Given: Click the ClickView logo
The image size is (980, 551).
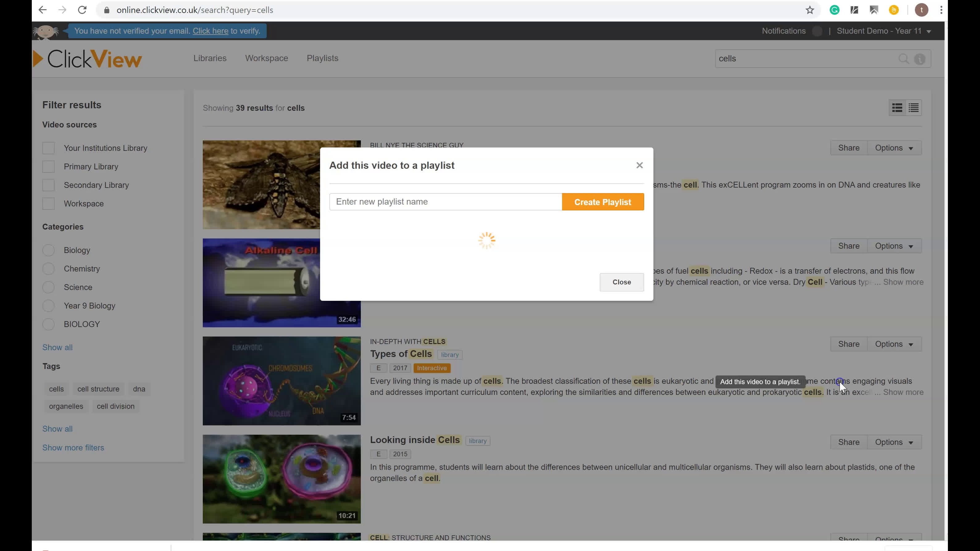Looking at the screenshot, I should tap(87, 58).
